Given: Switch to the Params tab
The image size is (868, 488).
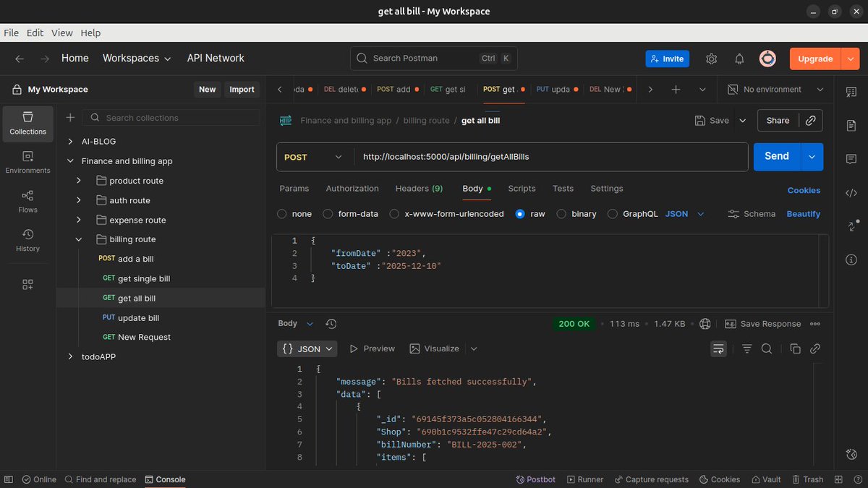Looking at the screenshot, I should [294, 189].
